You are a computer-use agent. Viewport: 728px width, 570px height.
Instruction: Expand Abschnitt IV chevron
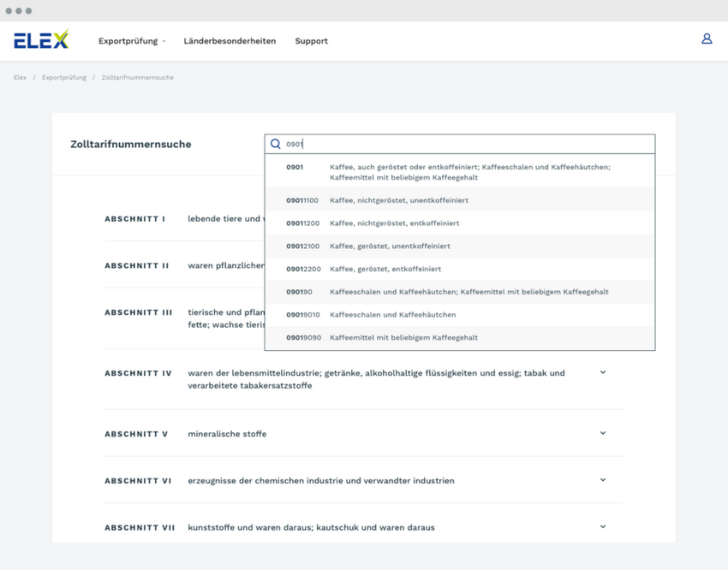click(603, 373)
